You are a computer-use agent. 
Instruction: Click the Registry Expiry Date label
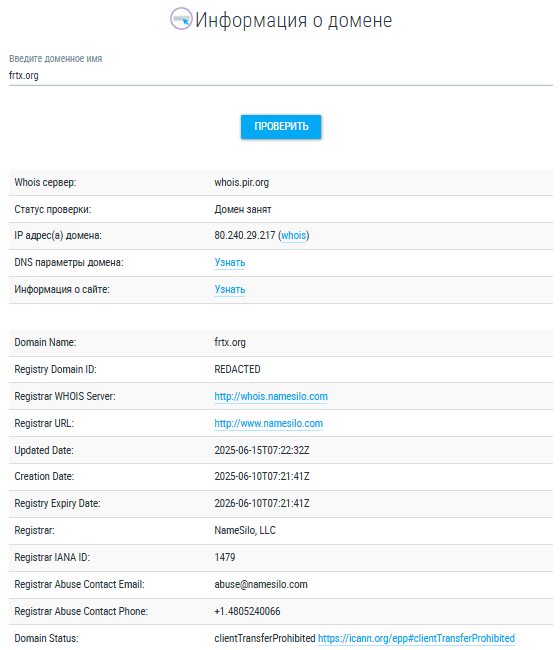[58, 503]
